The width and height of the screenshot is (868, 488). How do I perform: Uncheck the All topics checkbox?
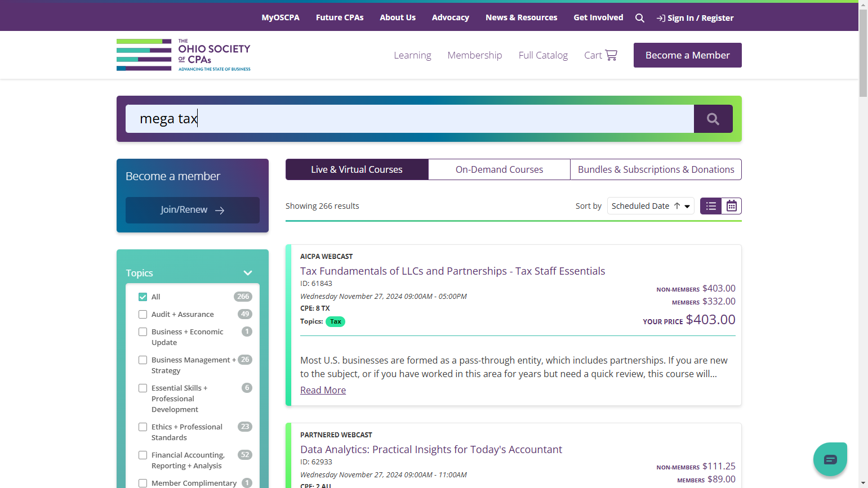(x=143, y=297)
